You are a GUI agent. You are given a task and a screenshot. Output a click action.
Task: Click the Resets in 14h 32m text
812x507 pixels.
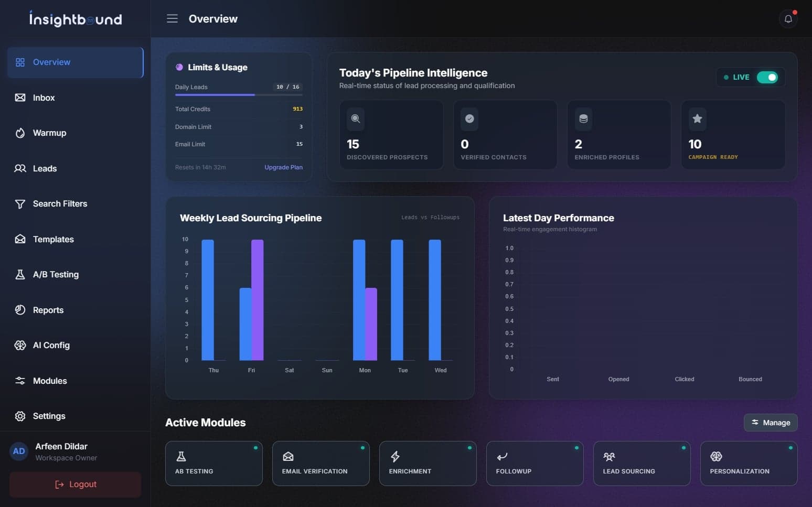[x=200, y=167]
